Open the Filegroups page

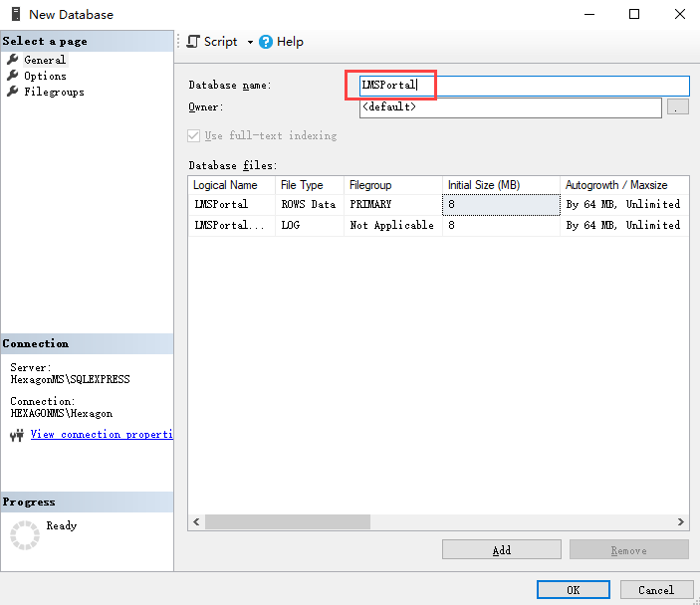click(54, 92)
